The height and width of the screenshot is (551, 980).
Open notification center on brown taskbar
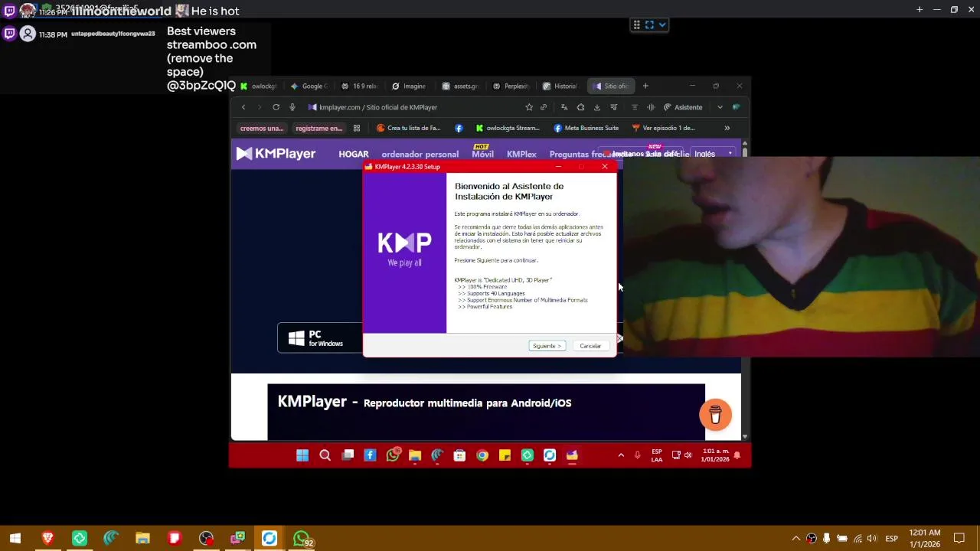(x=959, y=539)
